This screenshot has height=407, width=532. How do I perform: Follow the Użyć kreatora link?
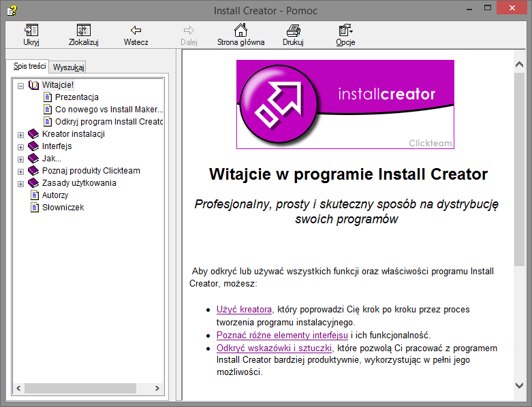tap(244, 310)
